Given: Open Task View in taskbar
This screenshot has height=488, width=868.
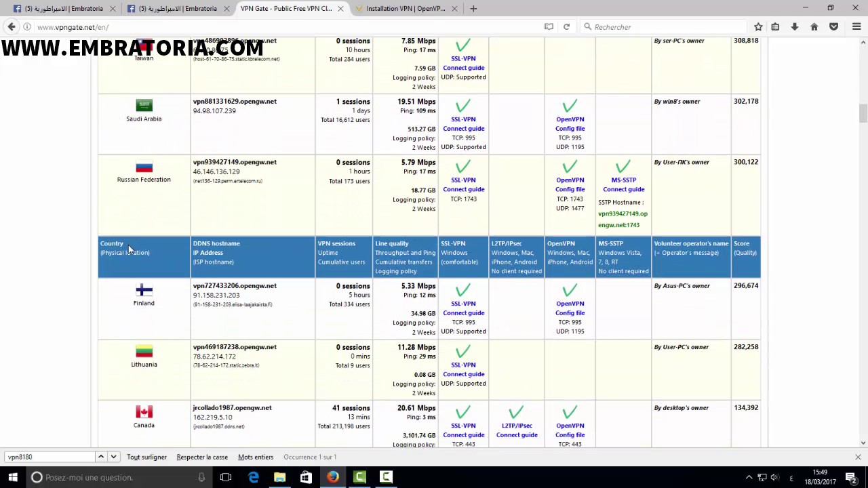Looking at the screenshot, I should click(x=226, y=477).
